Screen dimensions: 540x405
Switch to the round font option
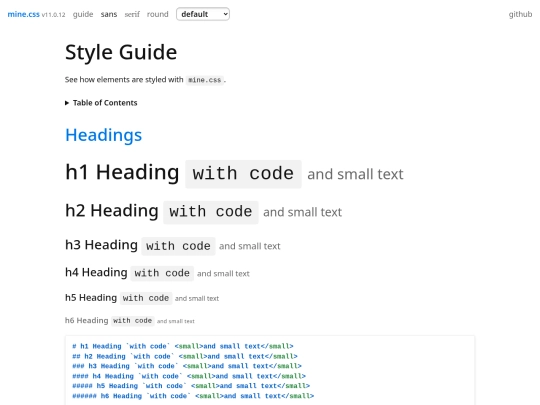157,14
